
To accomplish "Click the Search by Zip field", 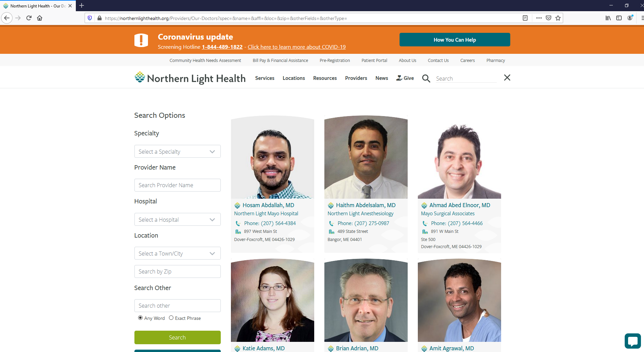I will point(177,271).
